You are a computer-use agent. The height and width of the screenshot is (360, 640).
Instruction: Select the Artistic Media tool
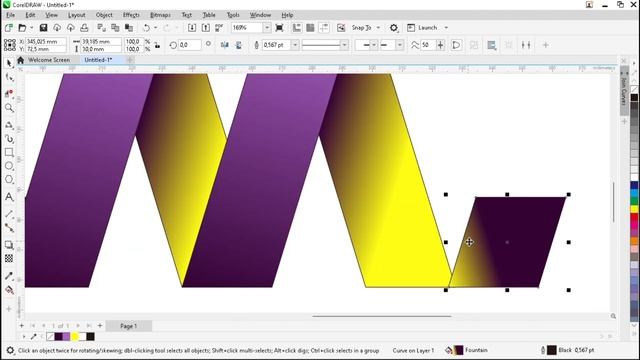pyautogui.click(x=9, y=139)
